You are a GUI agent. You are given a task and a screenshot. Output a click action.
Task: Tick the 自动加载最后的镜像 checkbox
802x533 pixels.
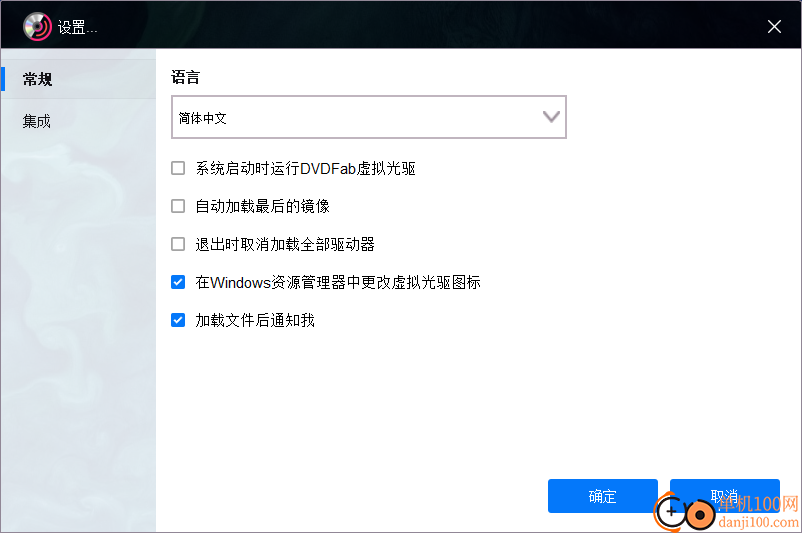178,206
